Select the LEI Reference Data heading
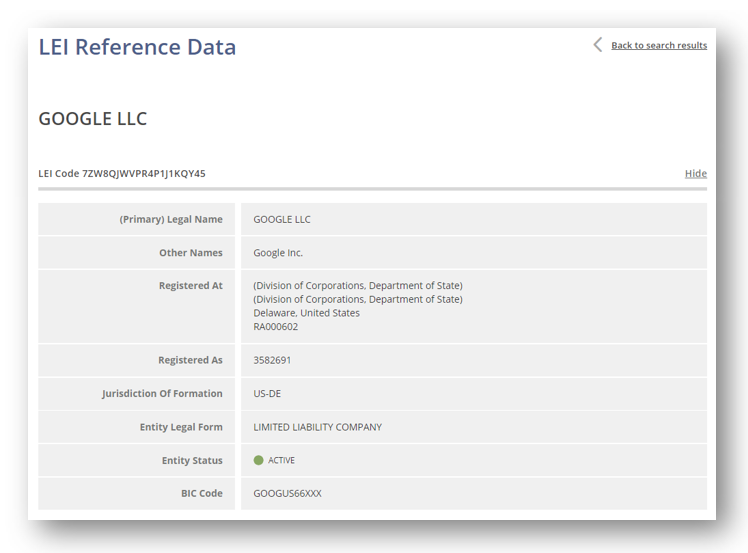Screen dimensions: 748x553 137,47
